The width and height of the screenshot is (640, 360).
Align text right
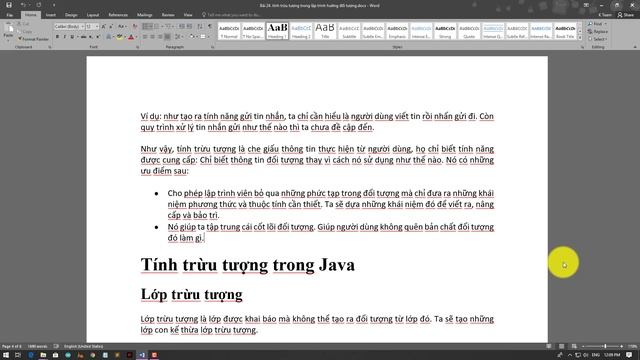160,37
